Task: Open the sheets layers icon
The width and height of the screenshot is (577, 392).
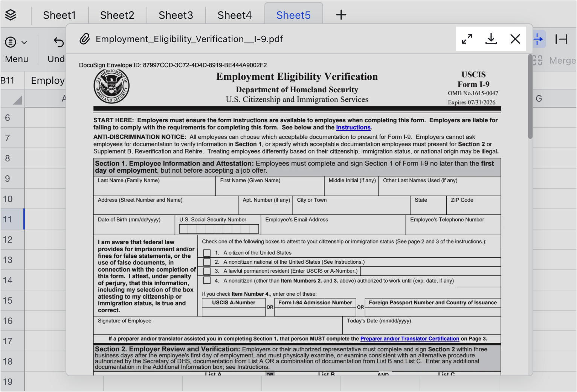Action: (x=11, y=15)
